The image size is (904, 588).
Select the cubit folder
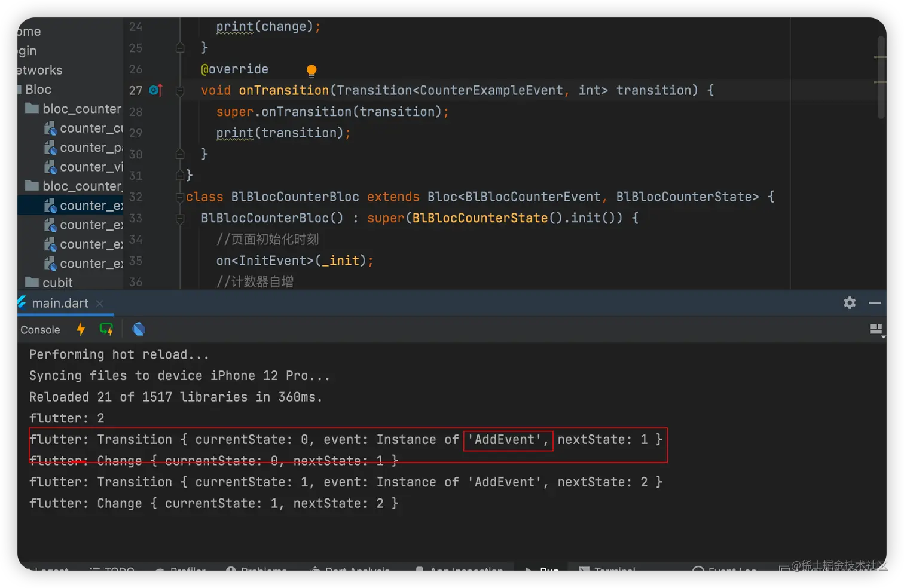[x=49, y=283]
